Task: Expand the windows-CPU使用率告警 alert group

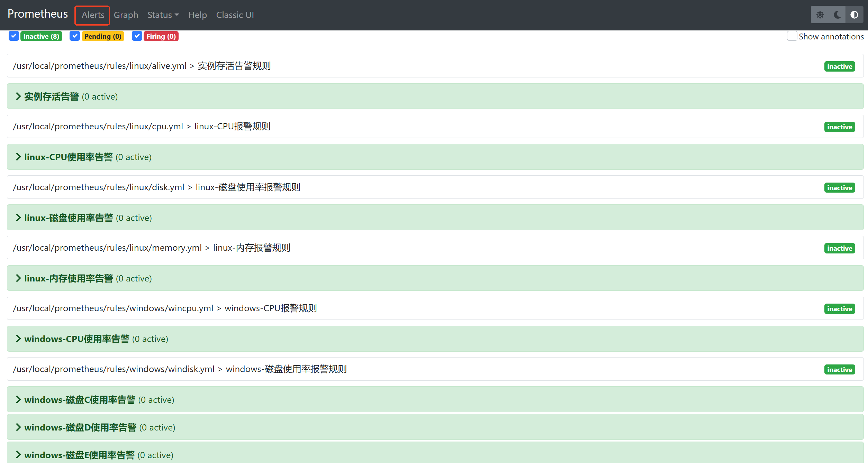Action: point(18,339)
